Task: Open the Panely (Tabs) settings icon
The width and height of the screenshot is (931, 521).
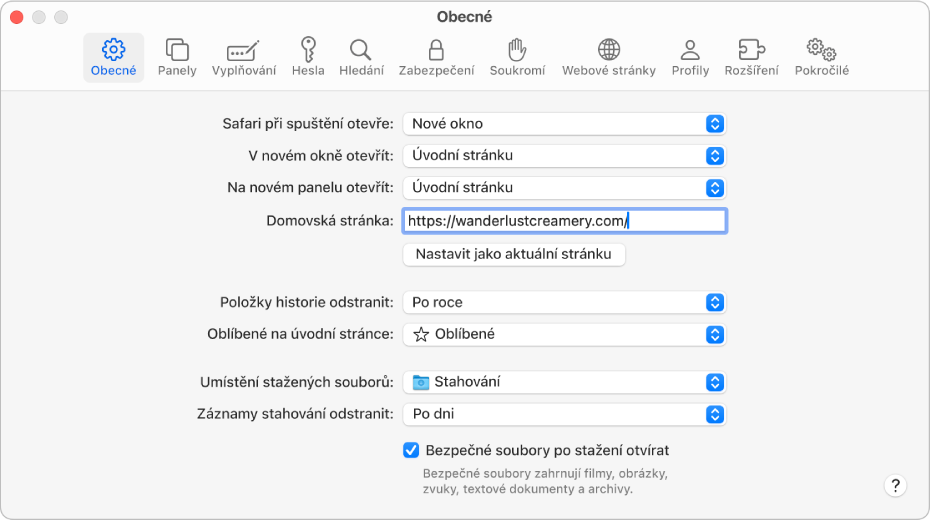Action: (x=177, y=50)
